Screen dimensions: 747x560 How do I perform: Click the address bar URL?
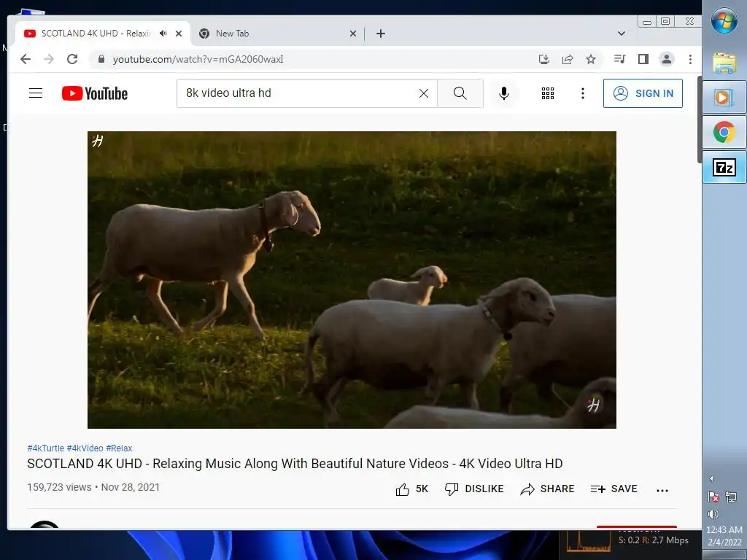(x=198, y=59)
